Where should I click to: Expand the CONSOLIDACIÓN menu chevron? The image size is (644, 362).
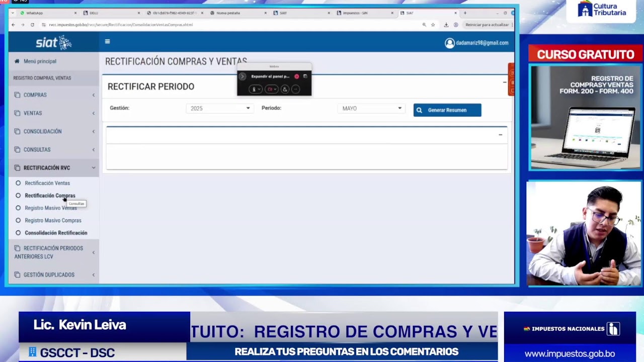93,131
